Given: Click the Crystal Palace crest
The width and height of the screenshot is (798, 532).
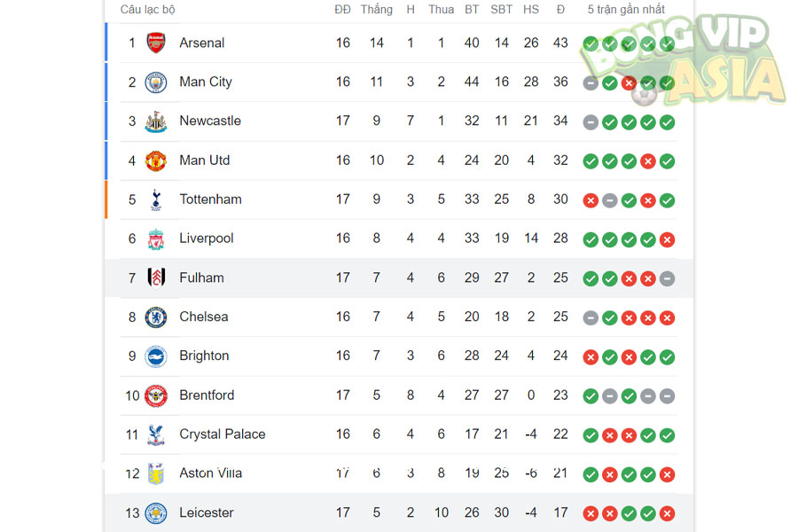Looking at the screenshot, I should (x=156, y=434).
